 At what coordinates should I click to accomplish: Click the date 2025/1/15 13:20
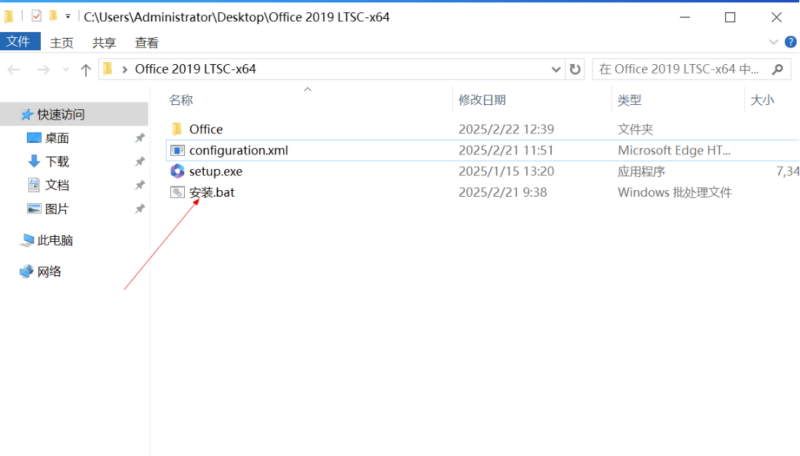click(x=506, y=171)
